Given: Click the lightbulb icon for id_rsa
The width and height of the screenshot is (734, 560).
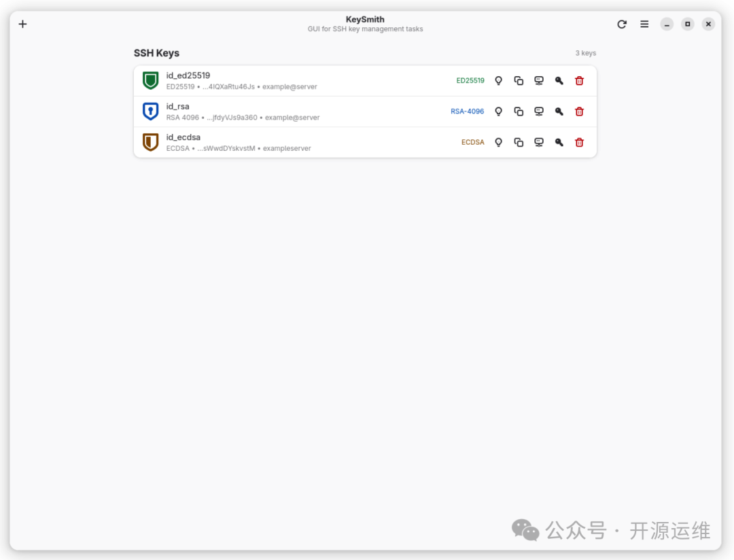Looking at the screenshot, I should click(498, 111).
